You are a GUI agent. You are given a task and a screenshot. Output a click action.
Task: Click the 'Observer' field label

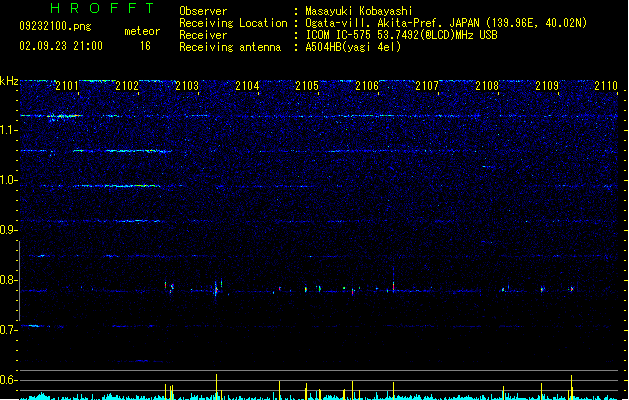point(203,11)
